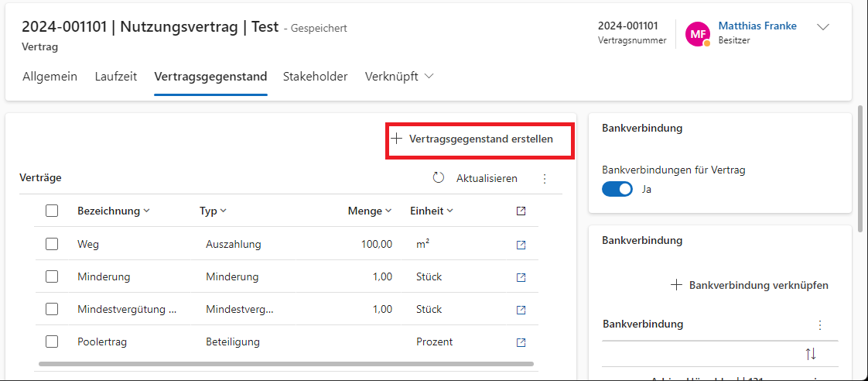868x381 pixels.
Task: Open the Weg row pop-out icon
Action: click(521, 245)
